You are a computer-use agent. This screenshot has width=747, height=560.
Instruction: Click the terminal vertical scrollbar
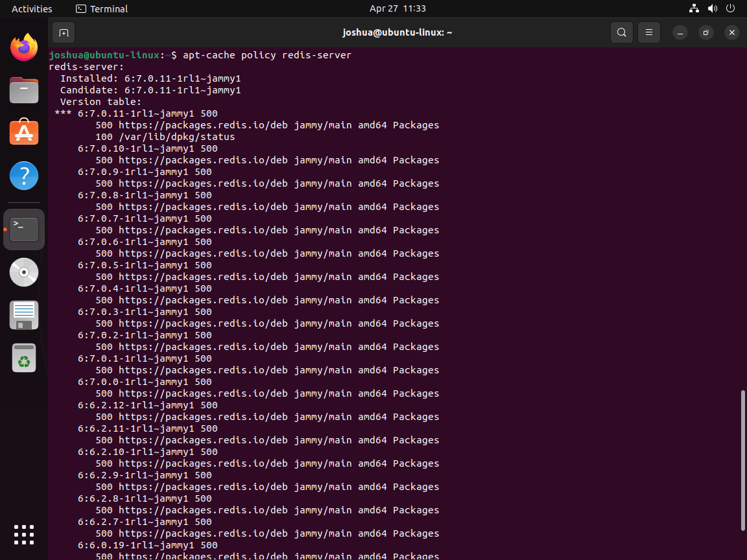742,460
